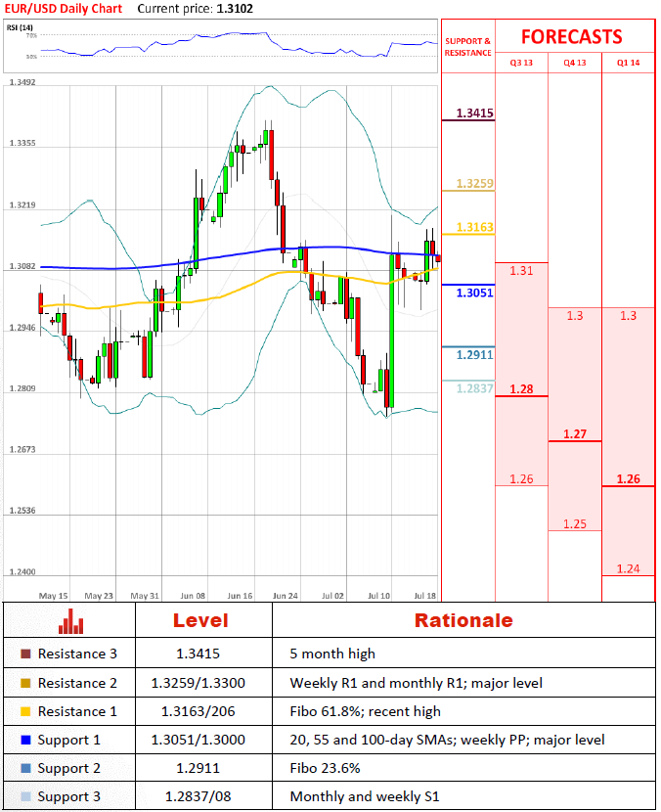Click the Resistance 3 color swatch
Viewport: 661px width, 812px height.
click(25, 654)
